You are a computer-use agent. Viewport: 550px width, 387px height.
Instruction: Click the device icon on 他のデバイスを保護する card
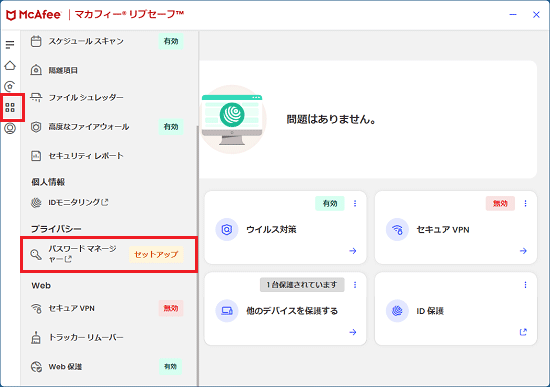[227, 311]
